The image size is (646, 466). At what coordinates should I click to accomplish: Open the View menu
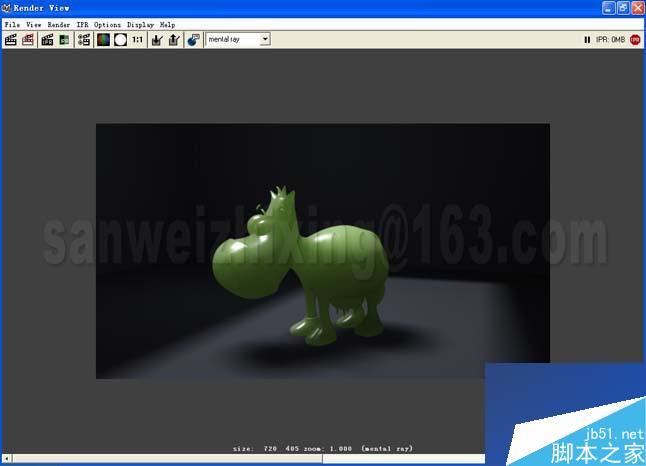[34, 25]
